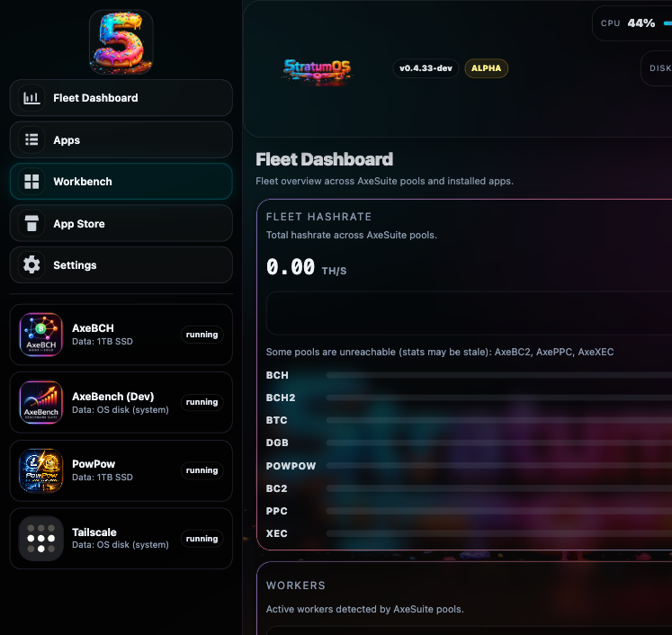Click the DISK indicator pill

coord(657,68)
